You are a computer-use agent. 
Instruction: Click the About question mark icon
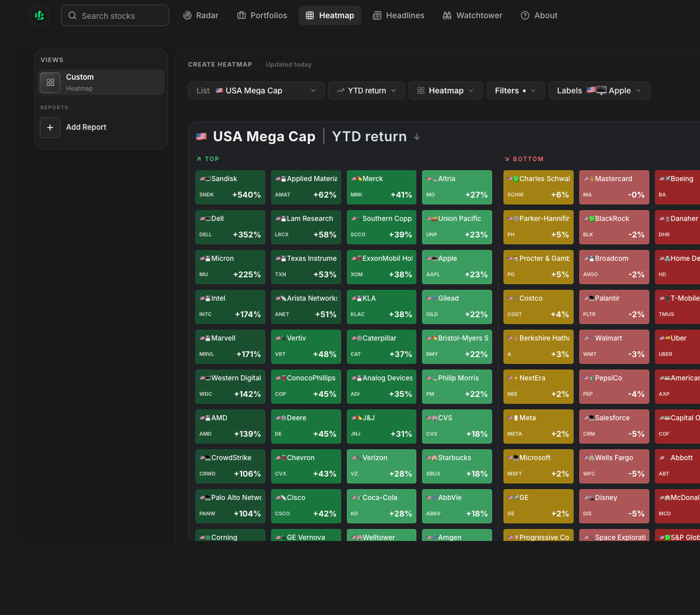coord(525,15)
